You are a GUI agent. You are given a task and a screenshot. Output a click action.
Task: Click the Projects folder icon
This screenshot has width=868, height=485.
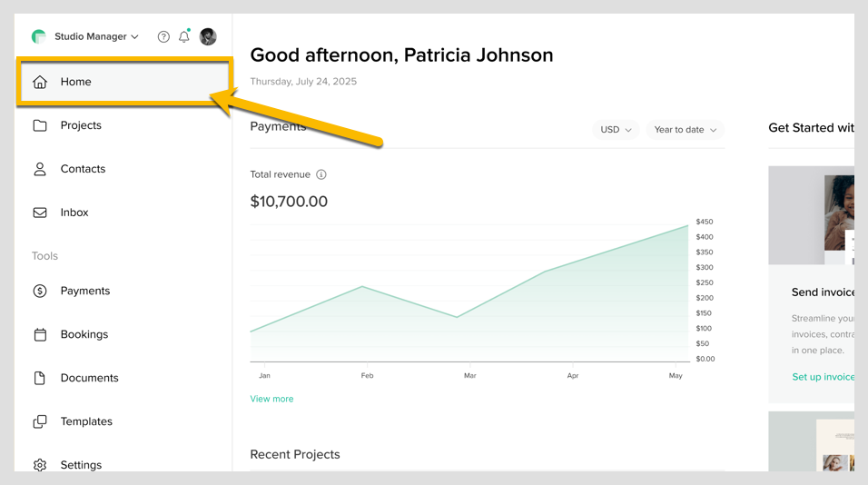pos(40,125)
